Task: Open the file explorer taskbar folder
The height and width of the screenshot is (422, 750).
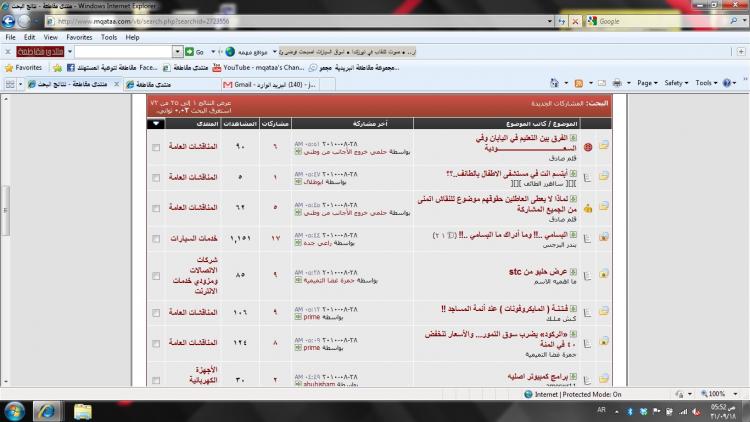Action: (83, 411)
